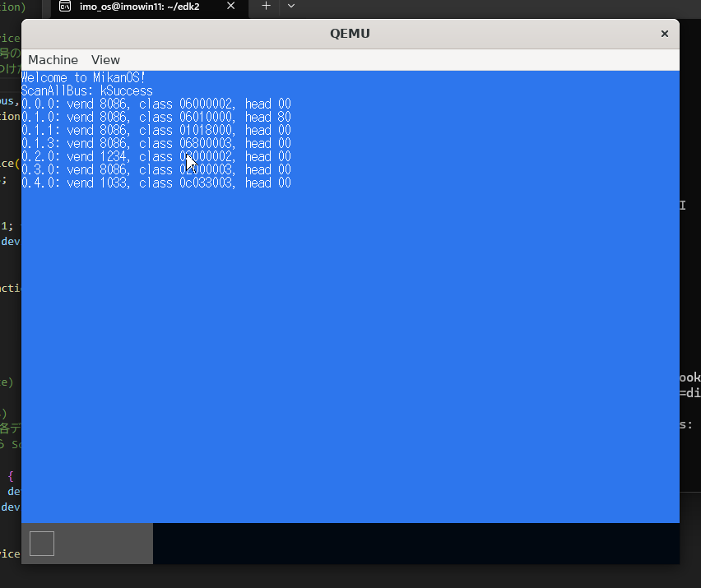Switch to the imo_os@imowin11 terminal tab

pos(138,7)
